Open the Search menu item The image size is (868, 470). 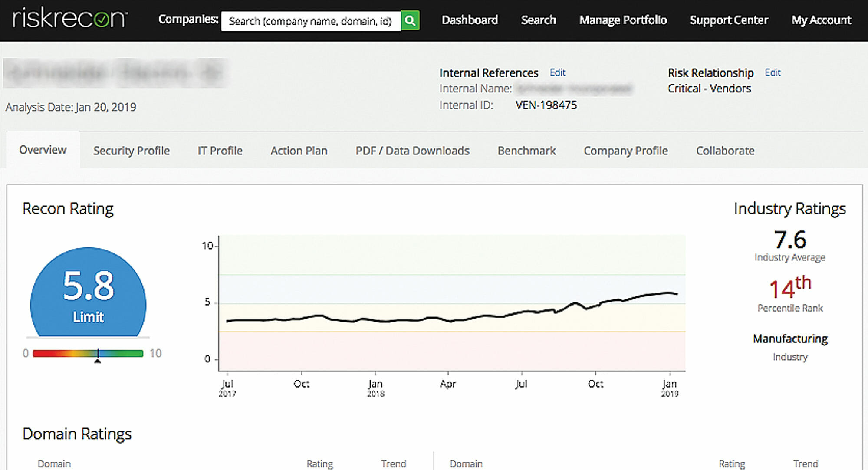[538, 20]
